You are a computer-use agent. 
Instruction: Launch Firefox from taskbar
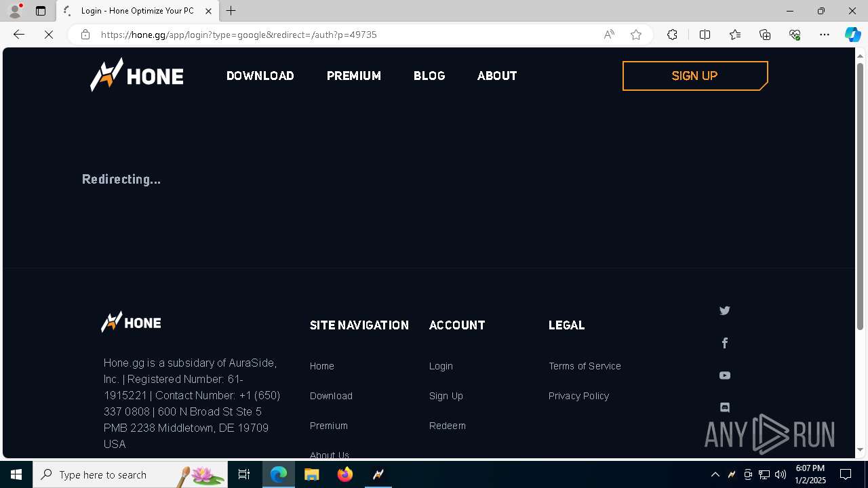pos(345,474)
